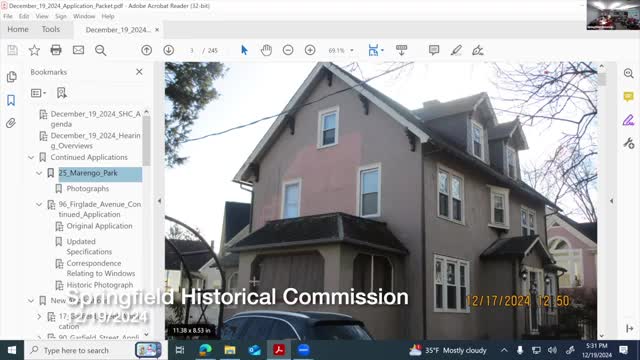This screenshot has width=640, height=360.
Task: Close the Bookmarks panel
Action: point(139,72)
